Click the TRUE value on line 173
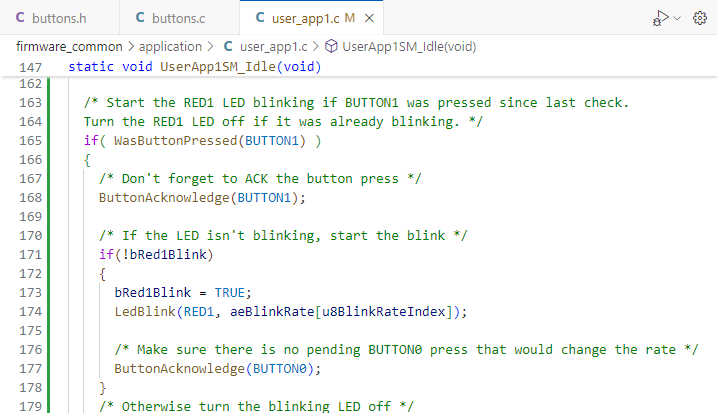This screenshot has height=413, width=717. (230, 293)
